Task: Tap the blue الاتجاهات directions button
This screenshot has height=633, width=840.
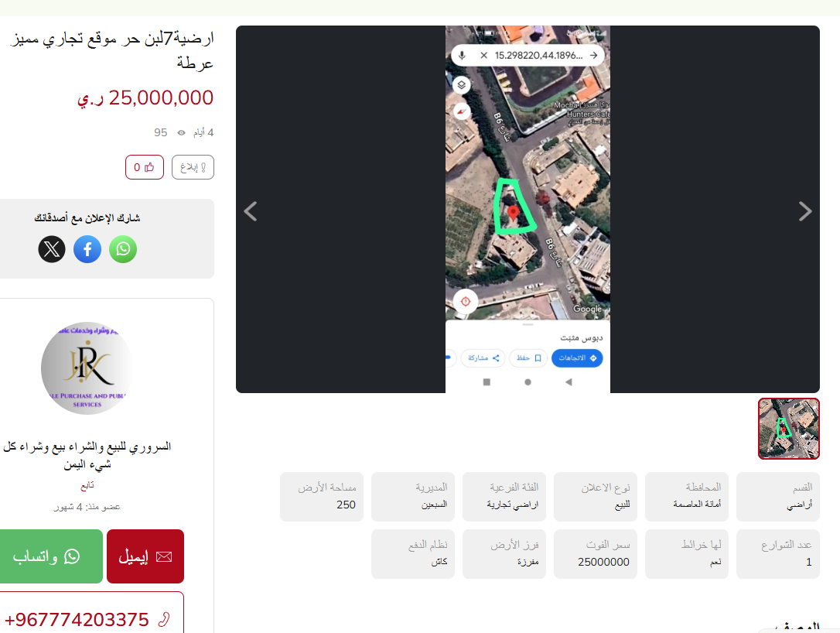Action: 577,358
